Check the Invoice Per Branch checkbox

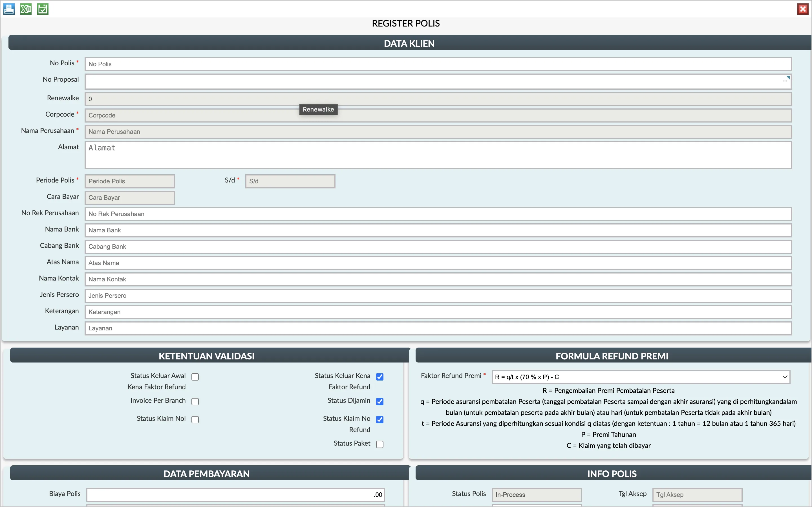tap(195, 401)
